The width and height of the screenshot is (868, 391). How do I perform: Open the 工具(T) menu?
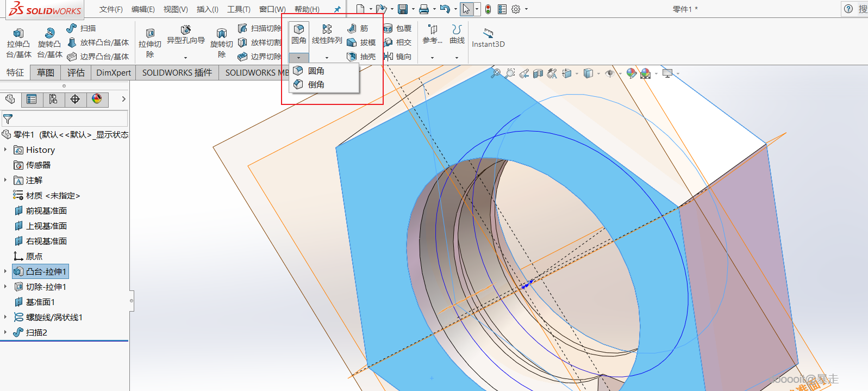[239, 9]
